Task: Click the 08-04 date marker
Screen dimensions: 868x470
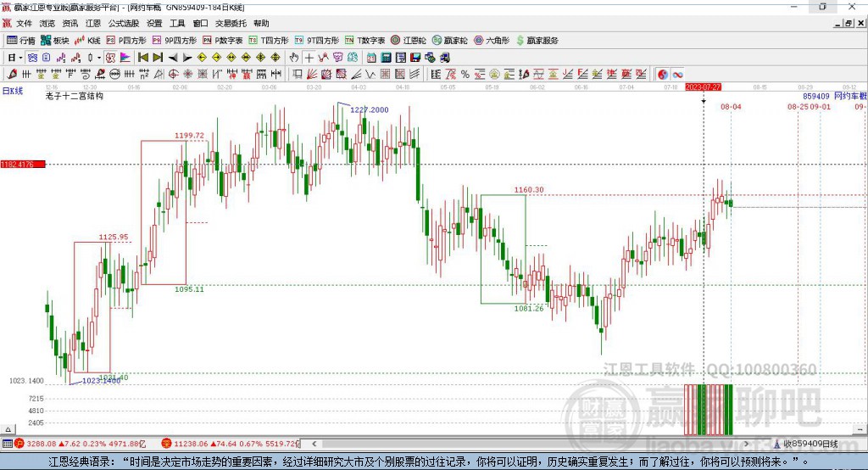Action: point(731,106)
